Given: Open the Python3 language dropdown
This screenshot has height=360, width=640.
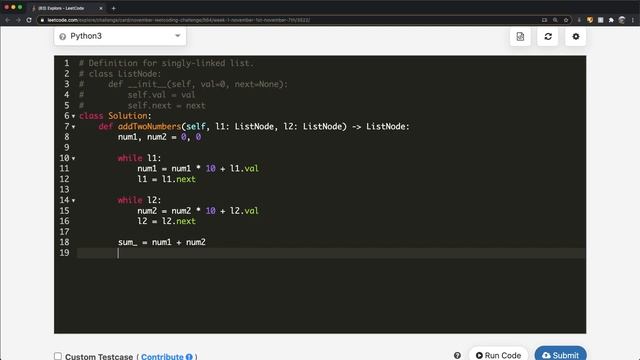Looking at the screenshot, I should click(x=120, y=36).
